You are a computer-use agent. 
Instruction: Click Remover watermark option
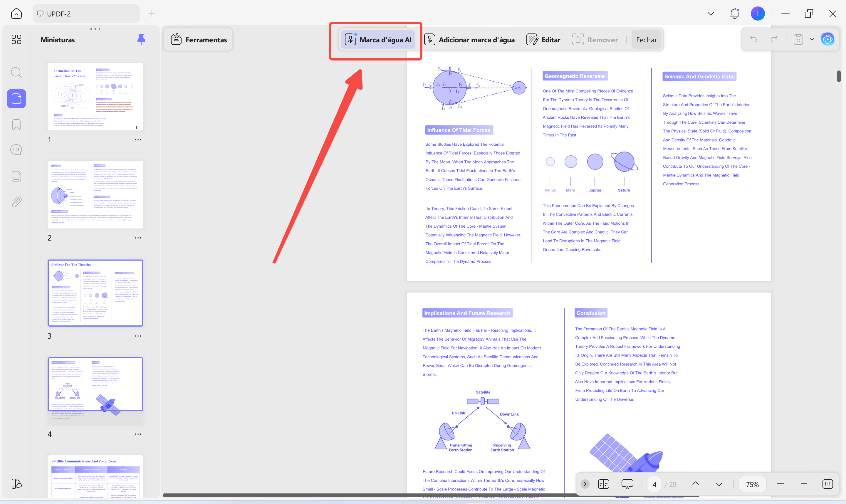[x=595, y=40]
